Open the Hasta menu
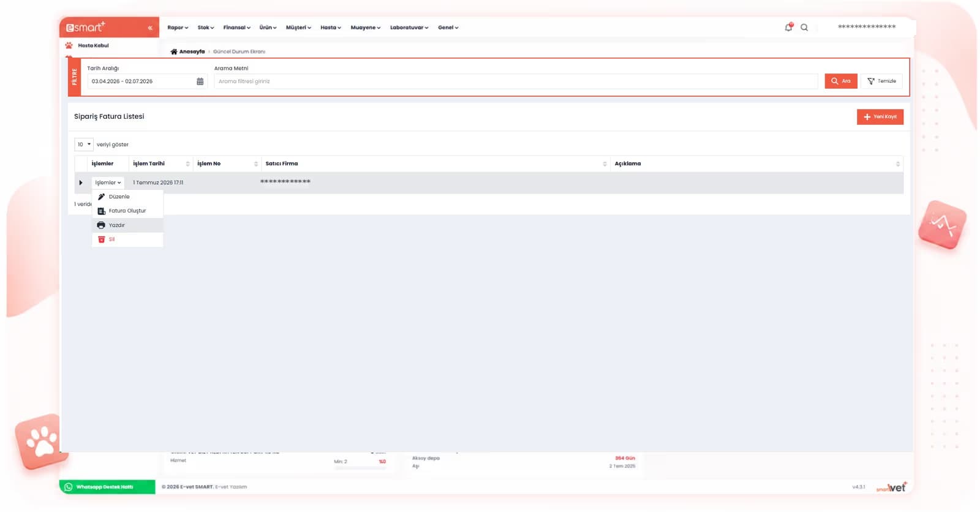 click(331, 28)
